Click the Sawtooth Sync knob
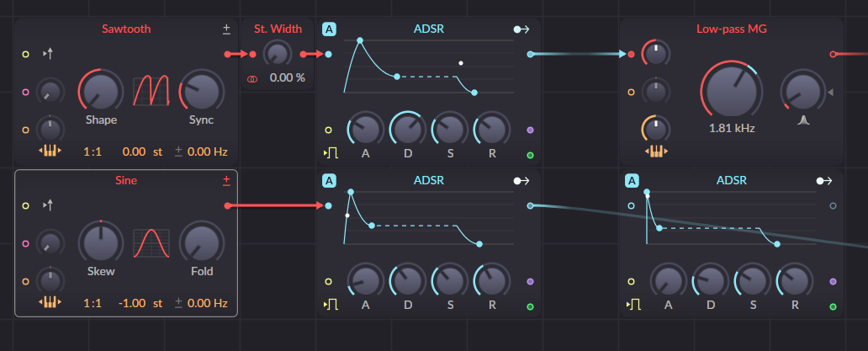868x351 pixels. click(x=202, y=91)
